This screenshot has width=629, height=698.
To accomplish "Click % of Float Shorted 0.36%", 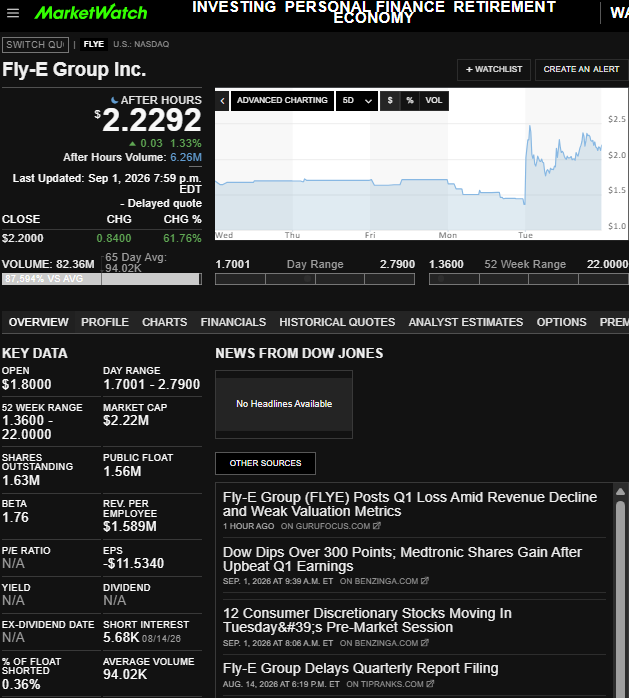I will pos(21,684).
